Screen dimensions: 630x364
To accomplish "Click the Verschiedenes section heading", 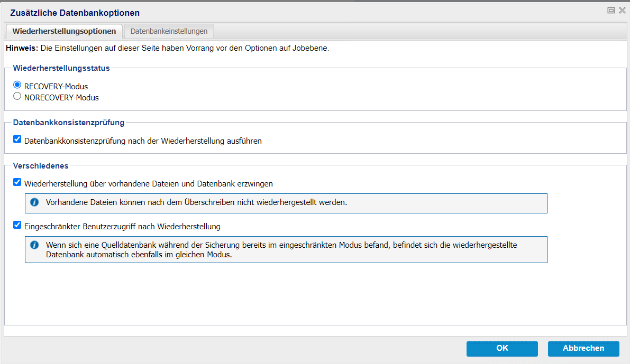I will (x=41, y=165).
